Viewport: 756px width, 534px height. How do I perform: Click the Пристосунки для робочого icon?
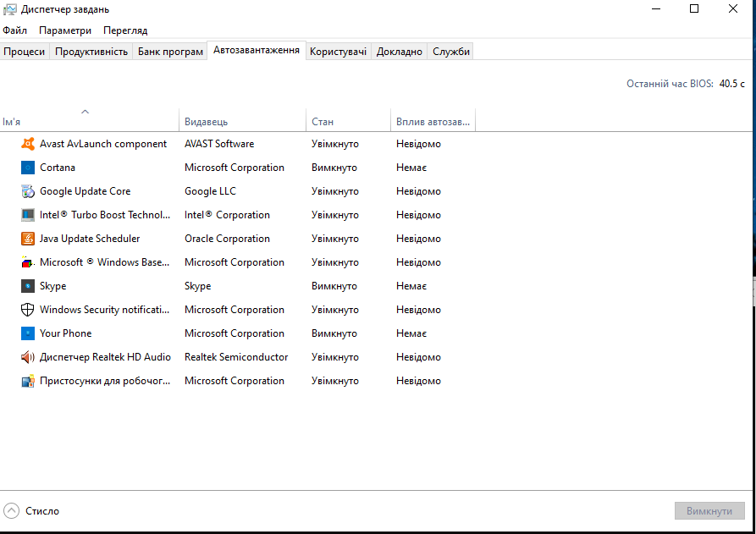[x=28, y=381]
